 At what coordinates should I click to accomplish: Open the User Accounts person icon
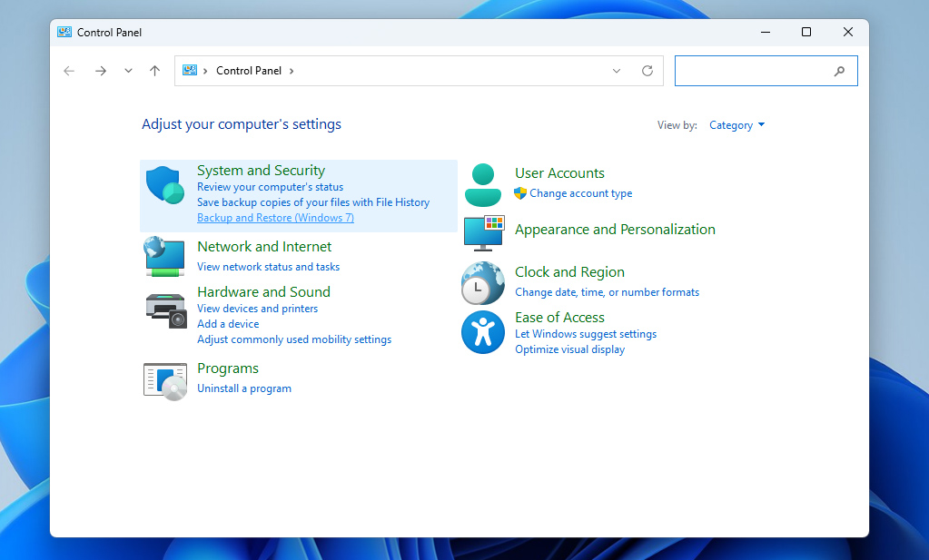coord(483,185)
